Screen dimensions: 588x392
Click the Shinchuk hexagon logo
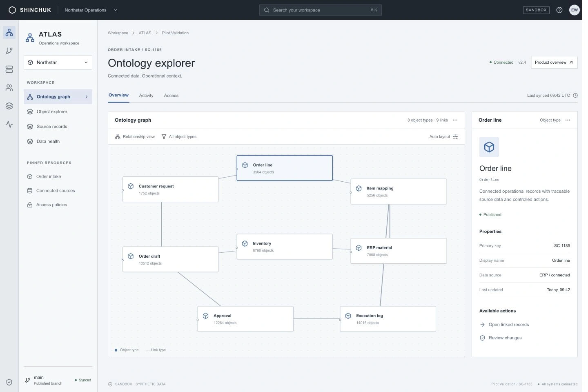[x=12, y=10]
